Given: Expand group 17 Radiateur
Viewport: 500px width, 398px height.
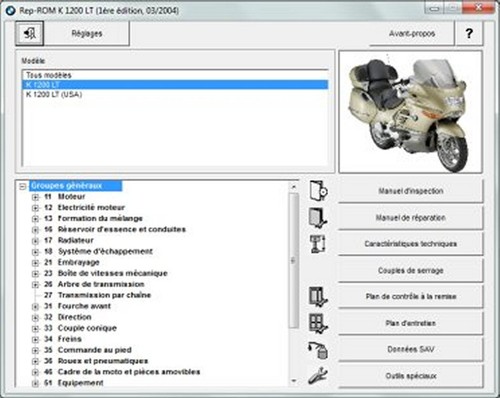Looking at the screenshot, I should click(x=35, y=241).
